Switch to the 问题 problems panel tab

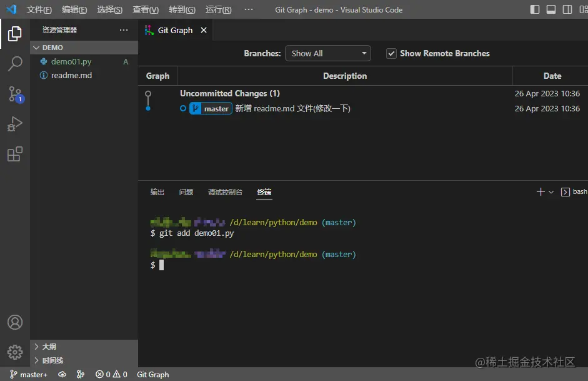tap(186, 192)
